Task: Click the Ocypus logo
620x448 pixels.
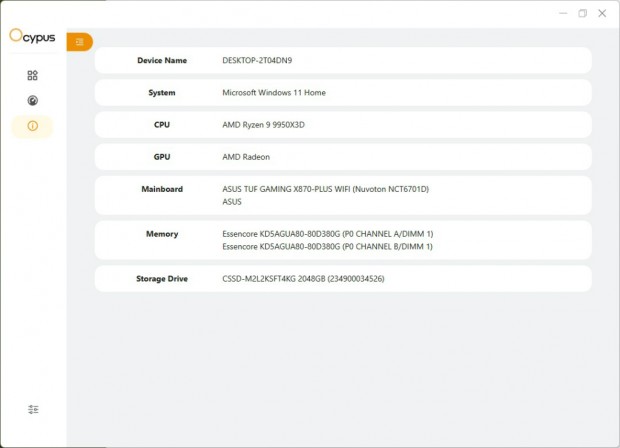Action: click(x=32, y=36)
